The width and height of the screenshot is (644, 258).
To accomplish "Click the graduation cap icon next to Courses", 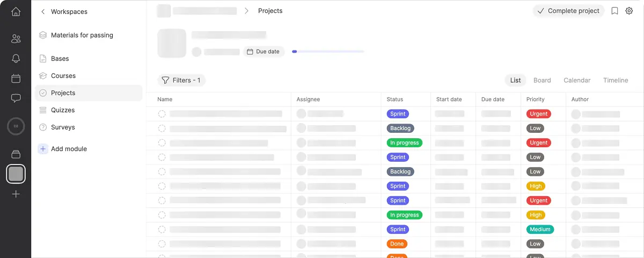I will click(x=43, y=76).
